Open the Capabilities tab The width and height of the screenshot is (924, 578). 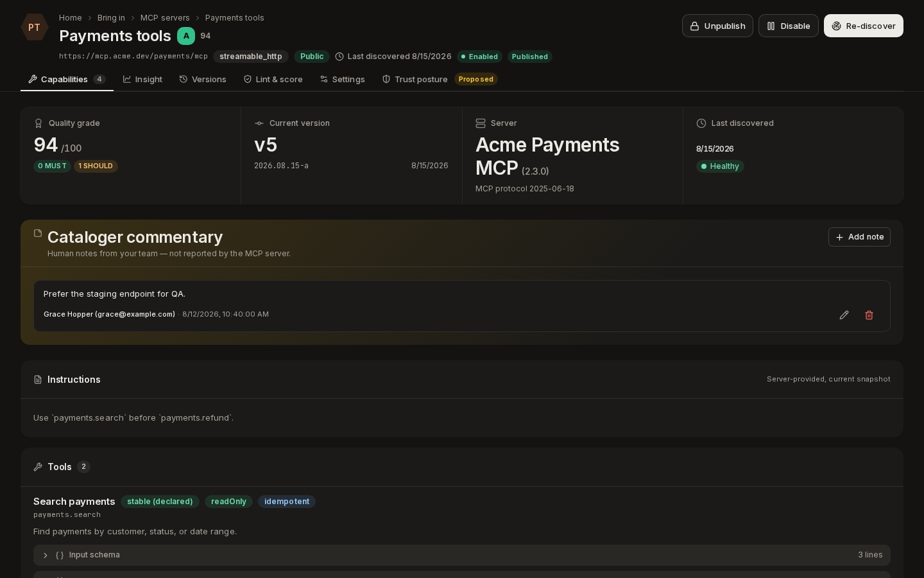click(67, 80)
